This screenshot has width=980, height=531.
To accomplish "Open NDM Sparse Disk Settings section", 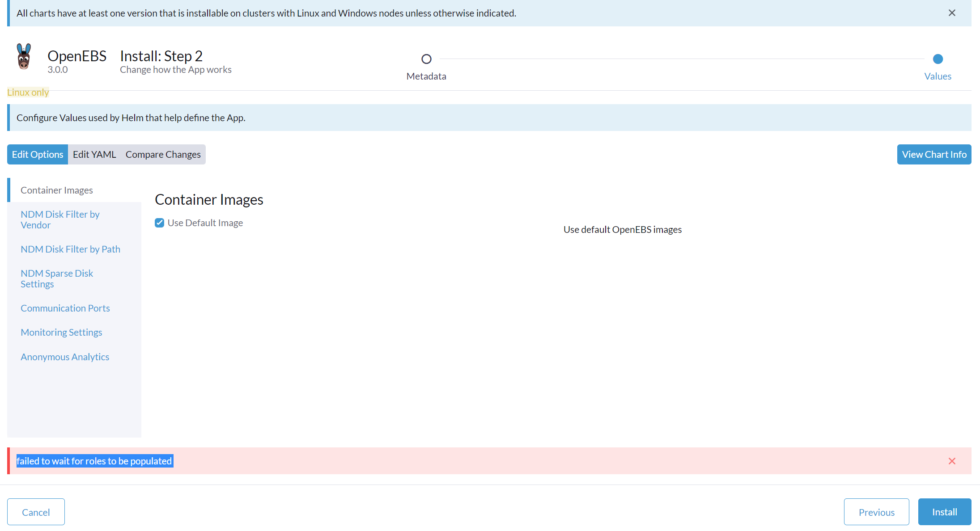I will pos(57,278).
